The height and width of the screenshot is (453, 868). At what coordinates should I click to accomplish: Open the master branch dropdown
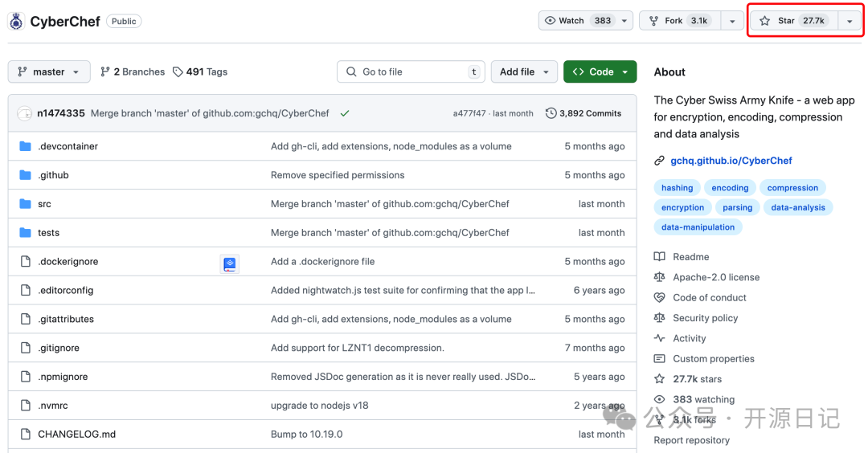49,72
